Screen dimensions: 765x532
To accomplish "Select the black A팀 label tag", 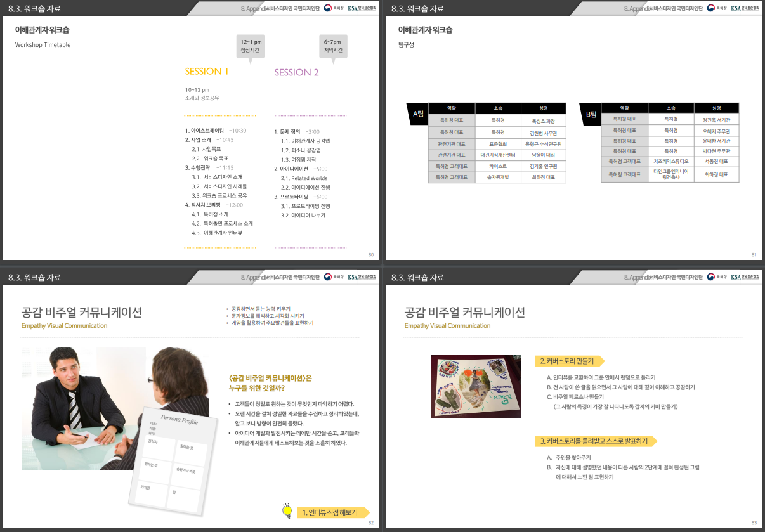I will [x=417, y=114].
